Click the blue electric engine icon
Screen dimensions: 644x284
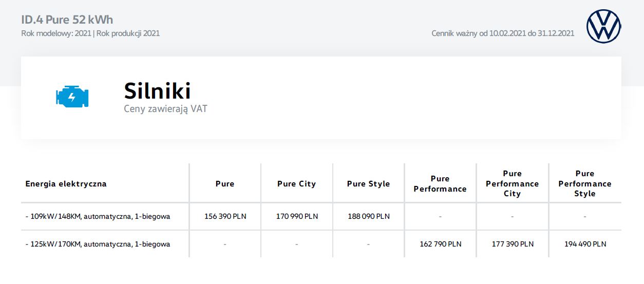click(x=72, y=97)
